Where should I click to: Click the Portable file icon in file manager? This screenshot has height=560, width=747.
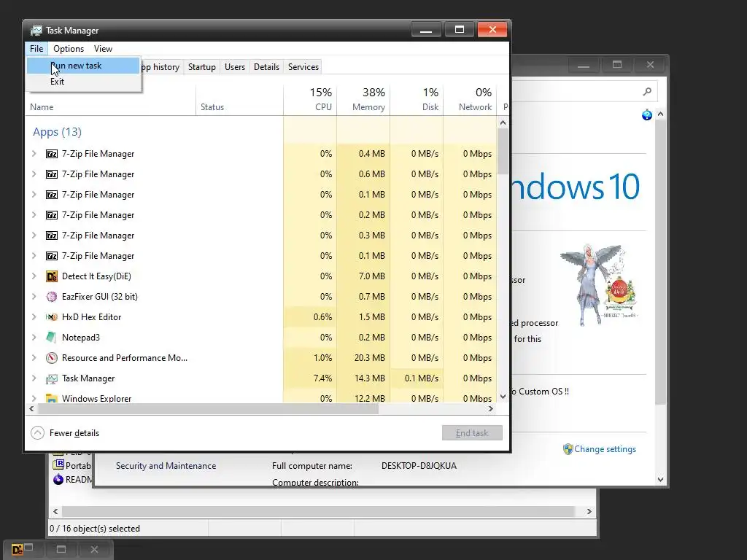pos(58,464)
